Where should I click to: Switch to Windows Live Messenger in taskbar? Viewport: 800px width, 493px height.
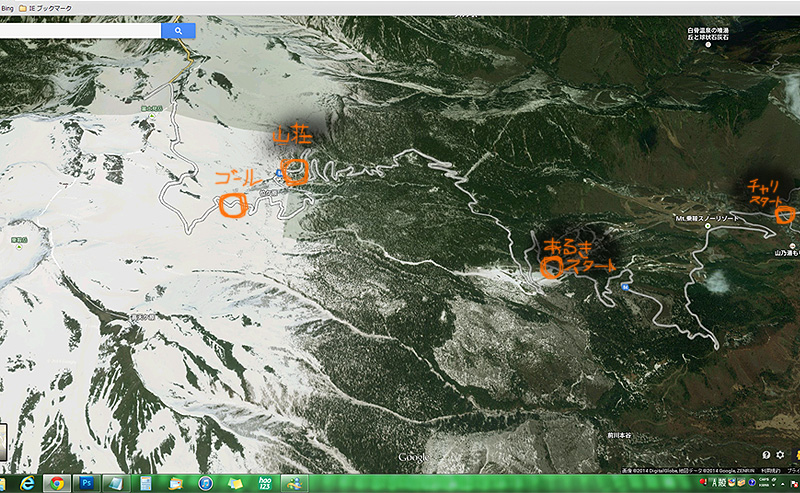coord(294,483)
